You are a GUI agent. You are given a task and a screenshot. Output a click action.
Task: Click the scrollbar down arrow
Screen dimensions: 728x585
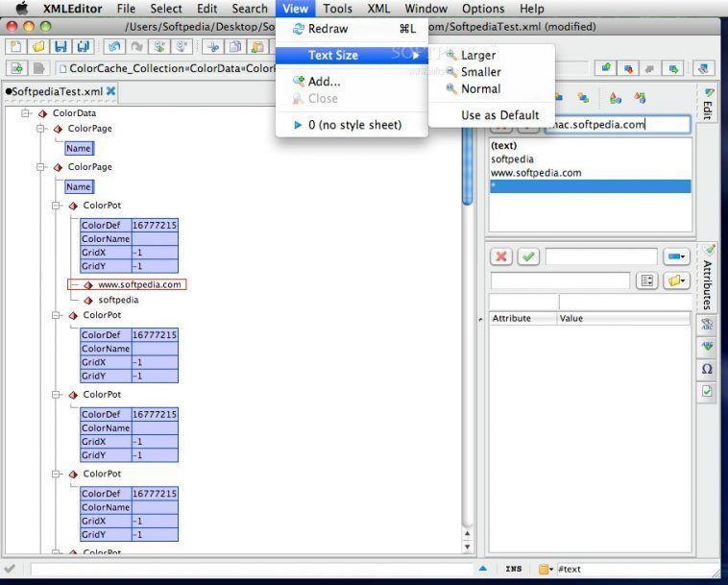467,547
